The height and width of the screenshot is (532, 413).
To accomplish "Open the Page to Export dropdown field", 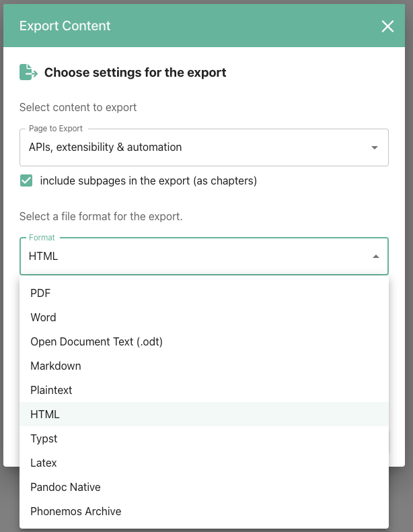I will [195, 147].
